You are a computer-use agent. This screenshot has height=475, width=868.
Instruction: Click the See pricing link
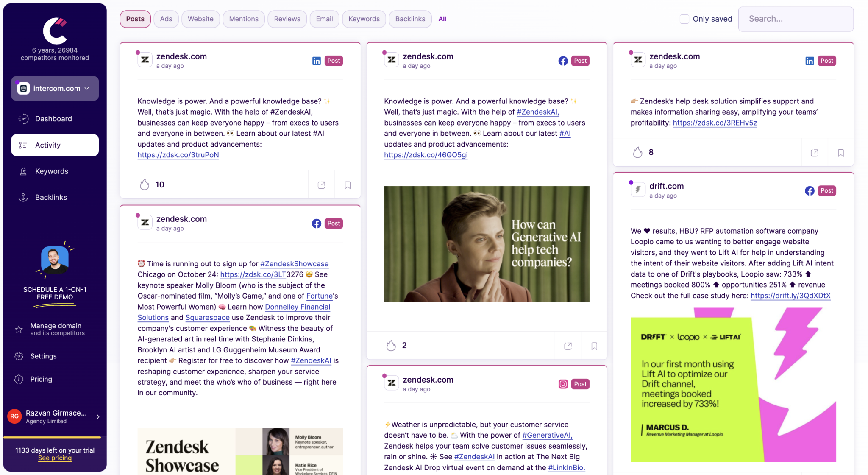coord(55,458)
